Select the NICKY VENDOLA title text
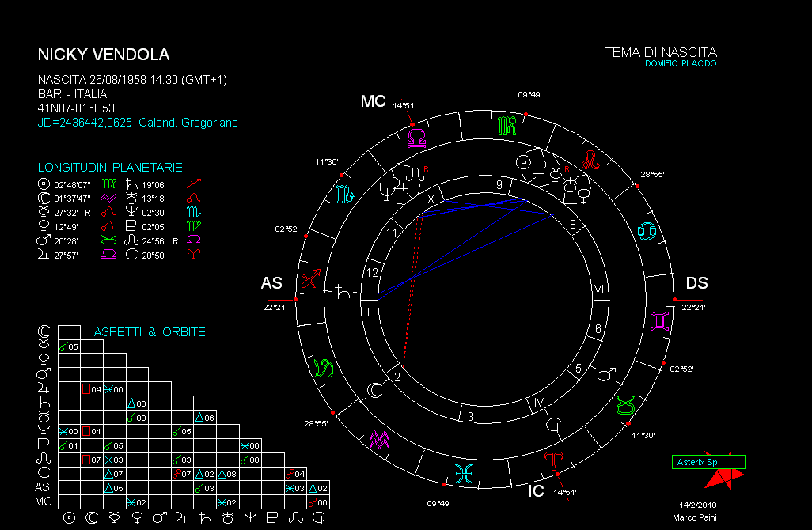 point(104,55)
